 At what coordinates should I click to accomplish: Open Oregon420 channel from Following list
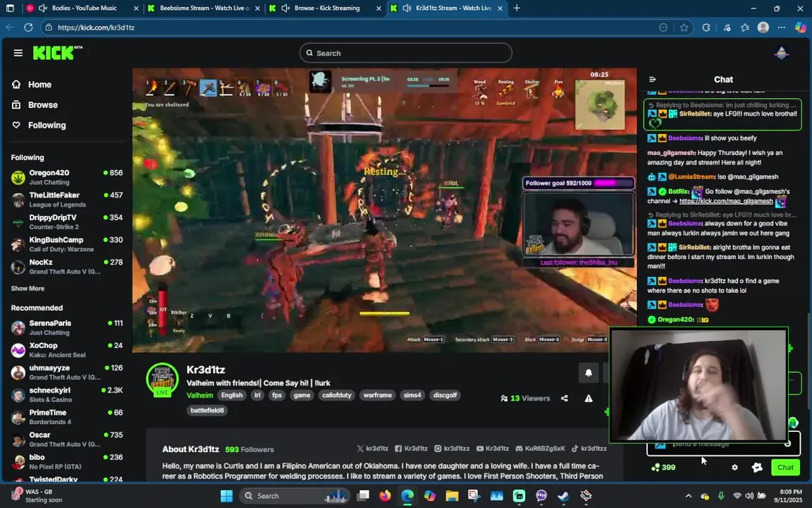point(67,177)
